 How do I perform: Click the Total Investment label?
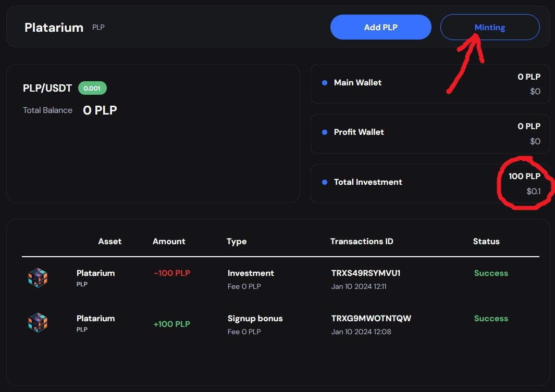(x=368, y=182)
